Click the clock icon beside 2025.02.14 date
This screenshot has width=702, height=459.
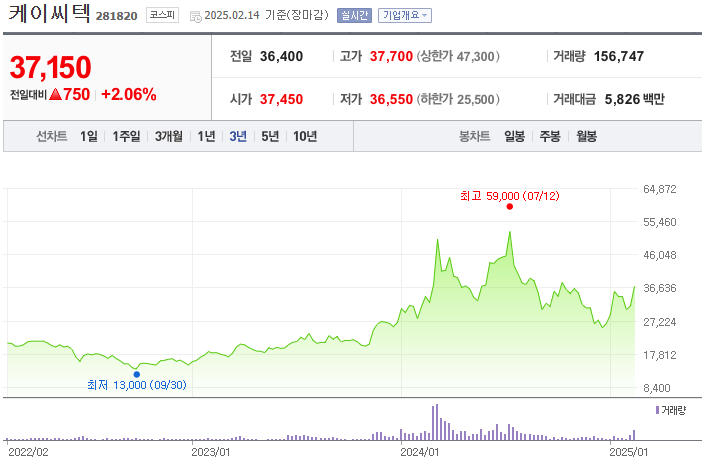point(196,17)
